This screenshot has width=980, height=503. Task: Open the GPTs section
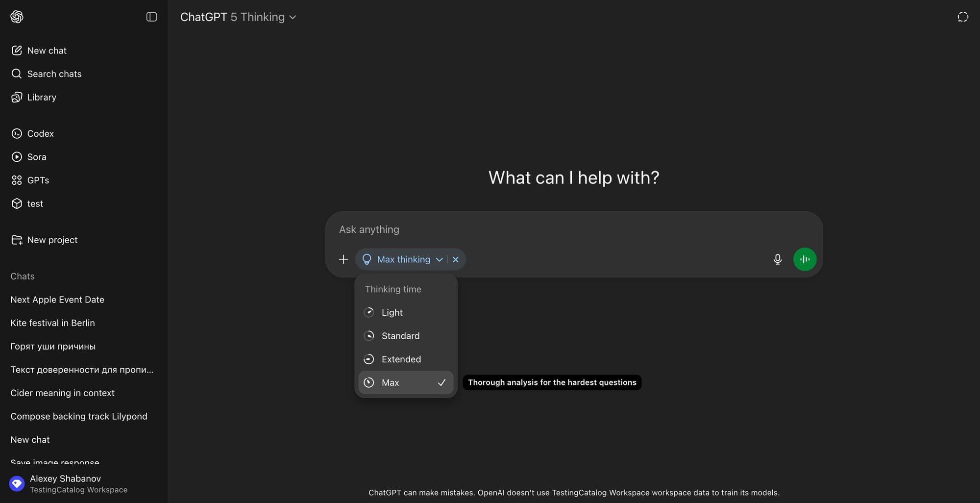(38, 180)
